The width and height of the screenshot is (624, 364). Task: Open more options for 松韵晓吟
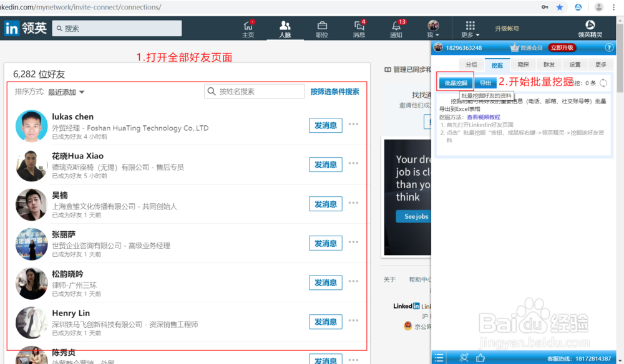tap(353, 281)
